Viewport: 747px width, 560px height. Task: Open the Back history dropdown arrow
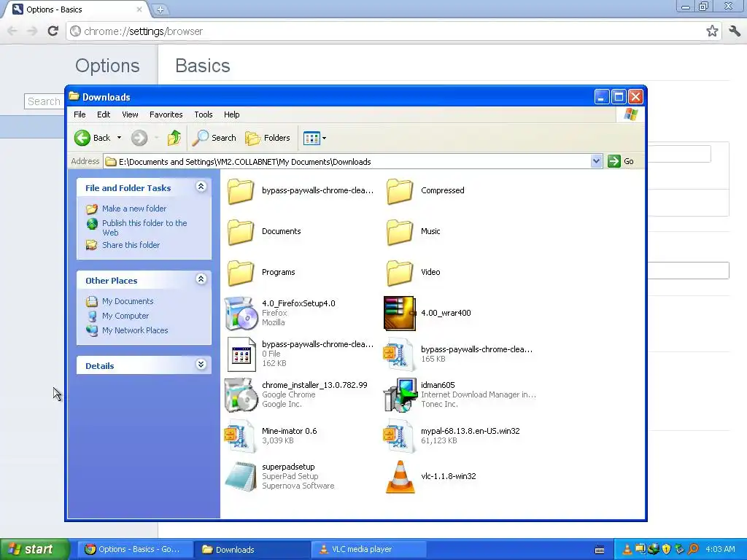click(x=119, y=138)
